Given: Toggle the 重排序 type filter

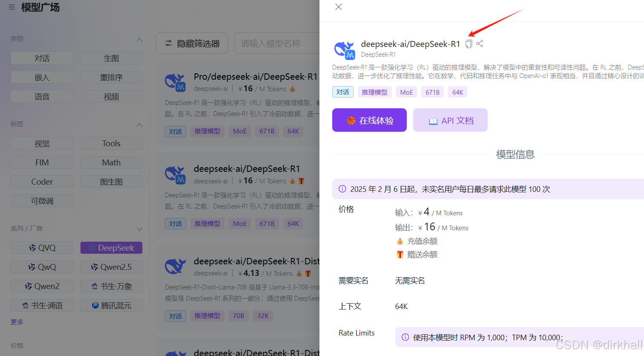Looking at the screenshot, I should pyautogui.click(x=111, y=77).
